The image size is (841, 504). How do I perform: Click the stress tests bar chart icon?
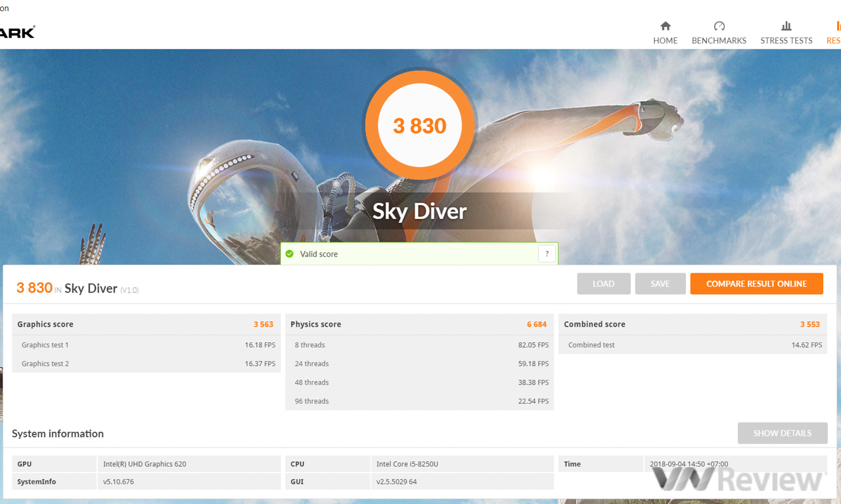[x=786, y=26]
